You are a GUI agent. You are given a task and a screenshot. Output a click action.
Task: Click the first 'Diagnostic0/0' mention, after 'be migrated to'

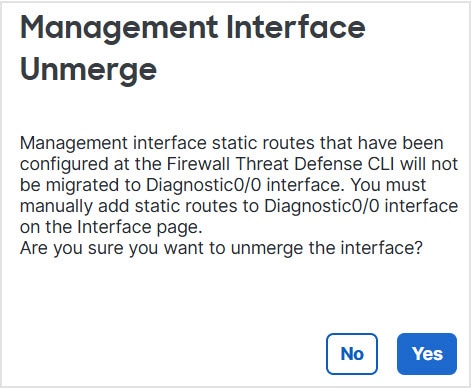[204, 185]
